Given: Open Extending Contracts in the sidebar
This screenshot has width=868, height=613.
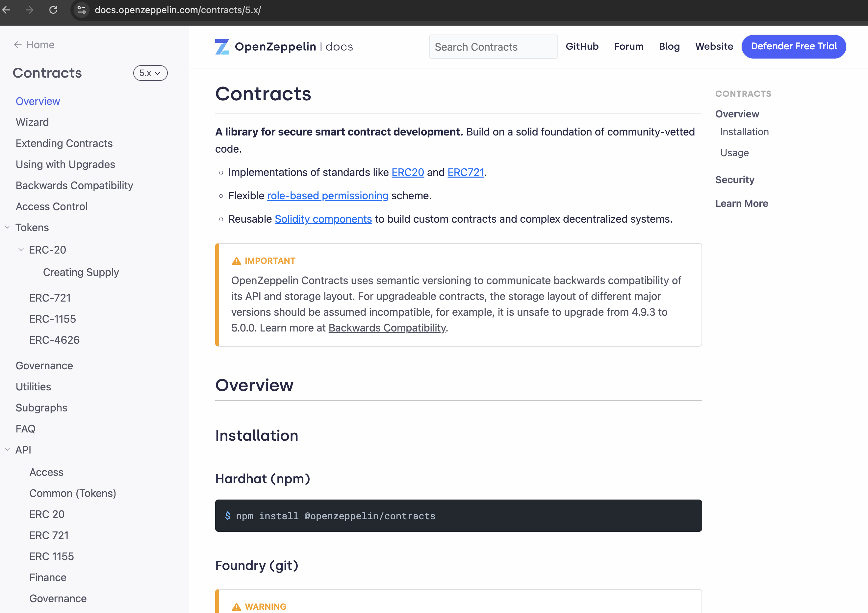Looking at the screenshot, I should click(x=64, y=143).
